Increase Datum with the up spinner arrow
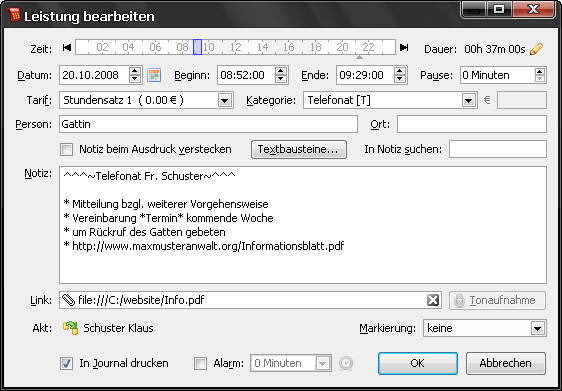Screen dimensions: 562x391 (135, 71)
